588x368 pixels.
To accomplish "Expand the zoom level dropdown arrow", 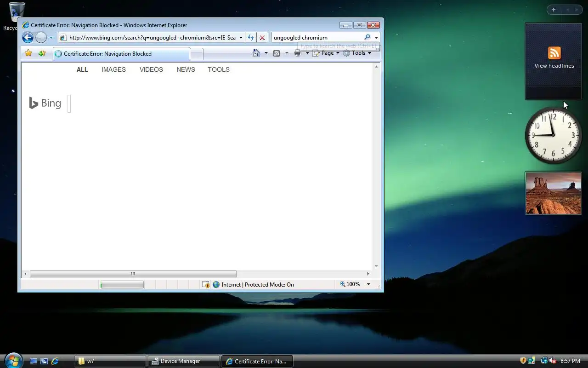I will pyautogui.click(x=368, y=284).
